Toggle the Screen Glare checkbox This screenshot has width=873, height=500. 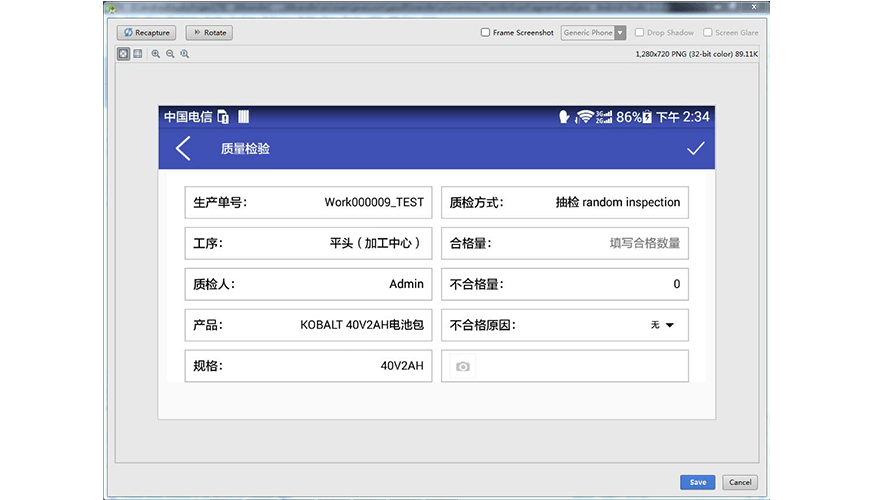coord(708,33)
